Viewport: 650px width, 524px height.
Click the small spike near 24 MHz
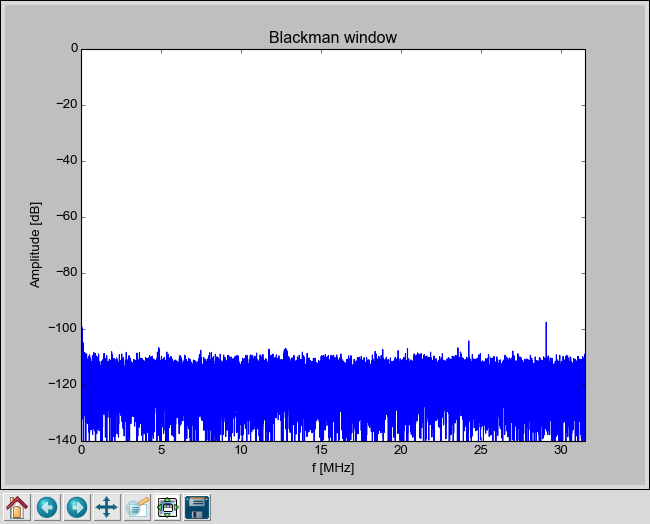pyautogui.click(x=469, y=348)
